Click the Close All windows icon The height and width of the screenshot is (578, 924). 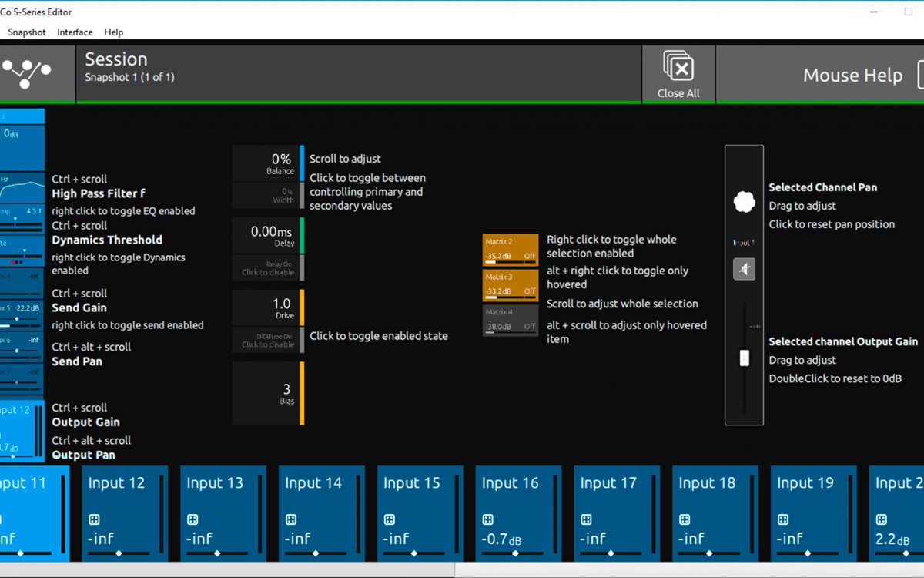(x=678, y=67)
